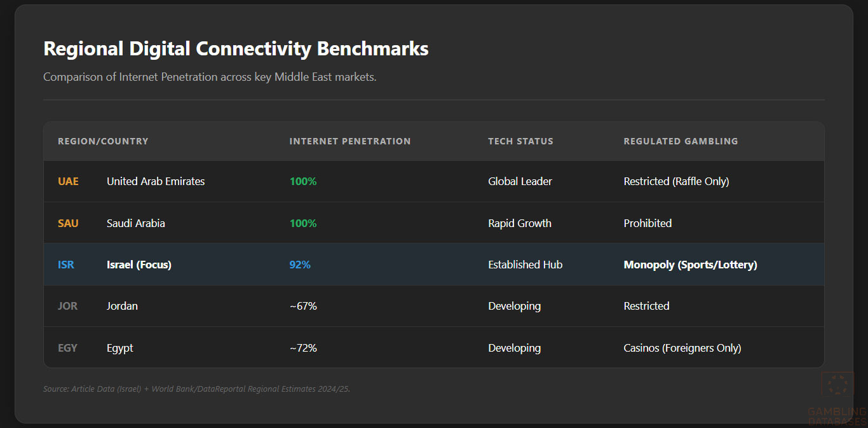868x428 pixels.
Task: Select the JOR country code badge
Action: (67, 306)
